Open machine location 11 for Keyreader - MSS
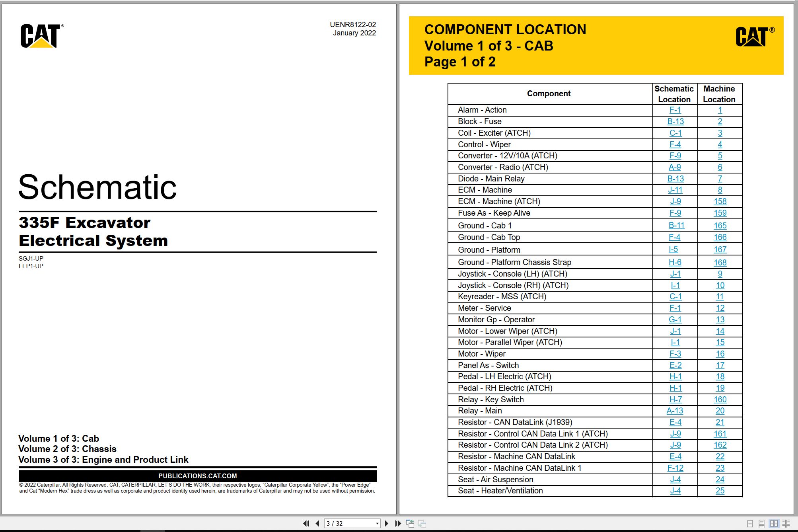The width and height of the screenshot is (798, 532). pos(720,296)
